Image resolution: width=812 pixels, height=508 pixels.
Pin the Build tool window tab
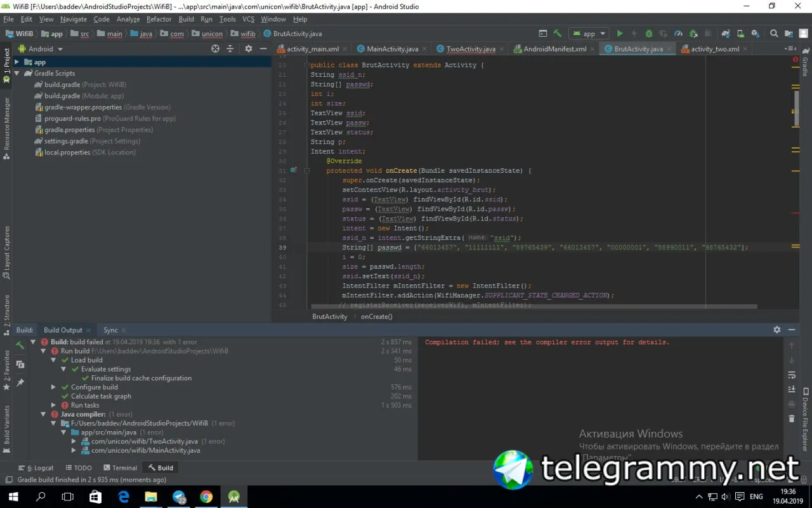20,382
